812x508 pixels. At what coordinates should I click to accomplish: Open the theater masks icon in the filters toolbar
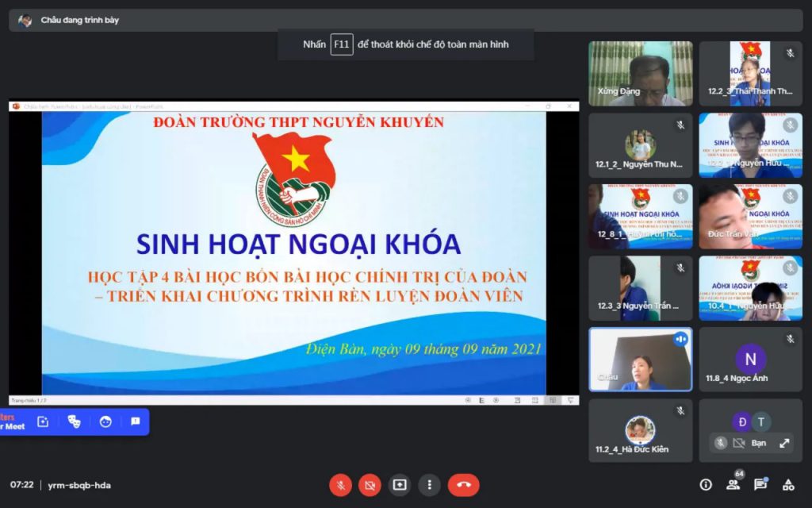(74, 422)
